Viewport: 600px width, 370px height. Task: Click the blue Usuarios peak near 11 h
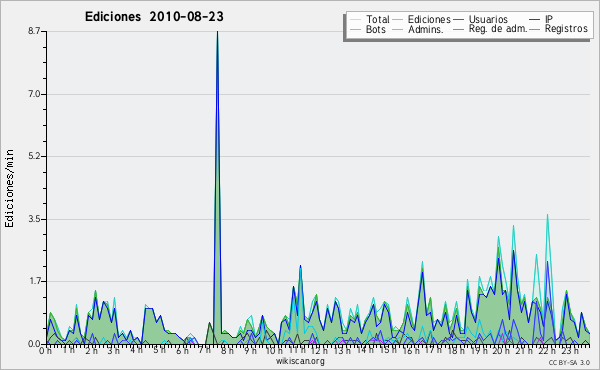coord(300,266)
